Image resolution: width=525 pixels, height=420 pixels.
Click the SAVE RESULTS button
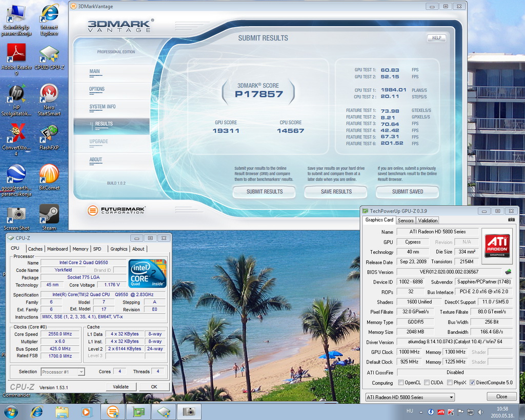pyautogui.click(x=336, y=192)
